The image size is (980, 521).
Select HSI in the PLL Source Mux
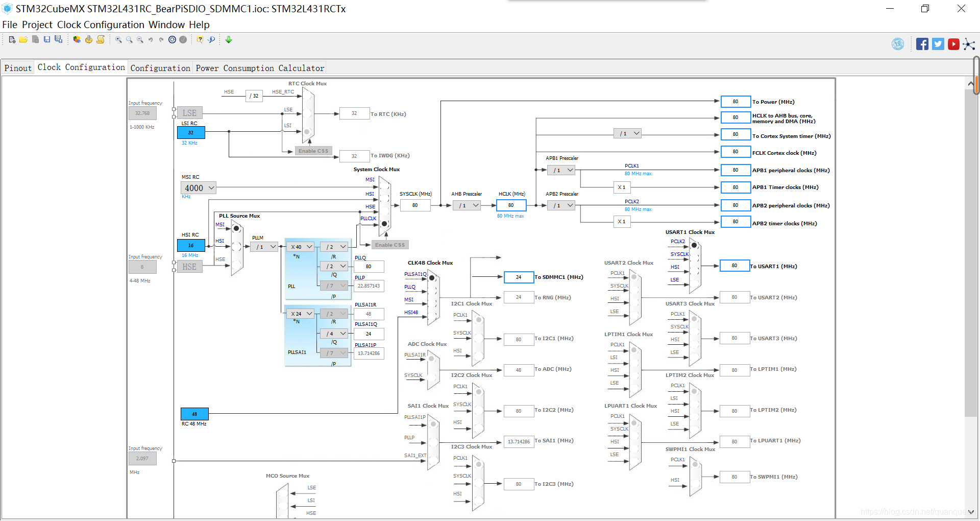236,247
